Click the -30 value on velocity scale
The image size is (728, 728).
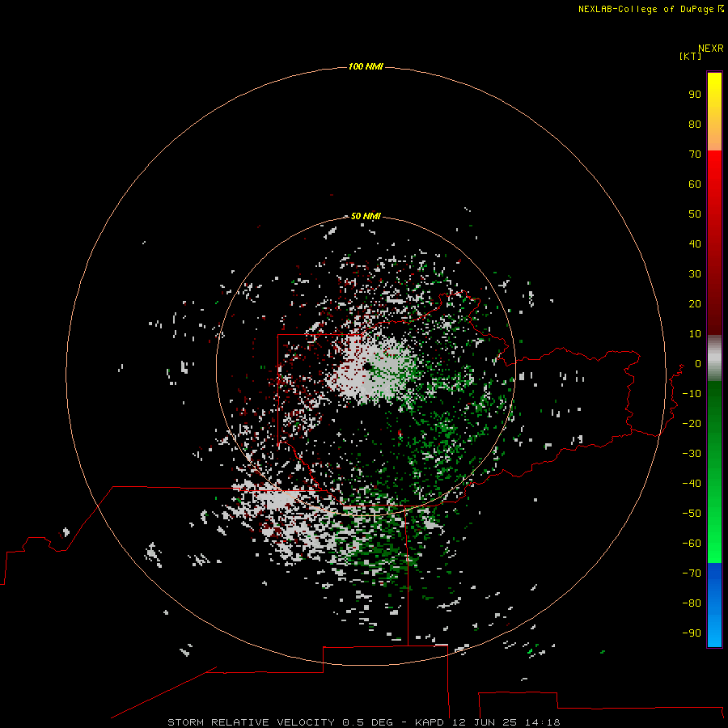[x=692, y=454]
